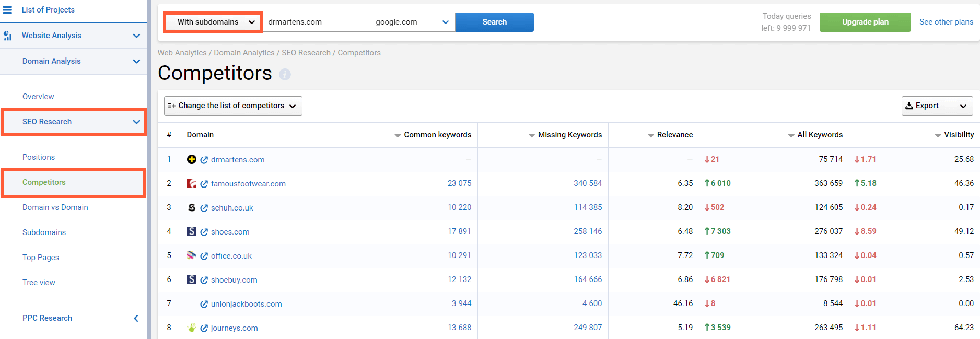Image resolution: width=980 pixels, height=339 pixels.
Task: Go to Tree view in sidebar
Action: pos(39,283)
